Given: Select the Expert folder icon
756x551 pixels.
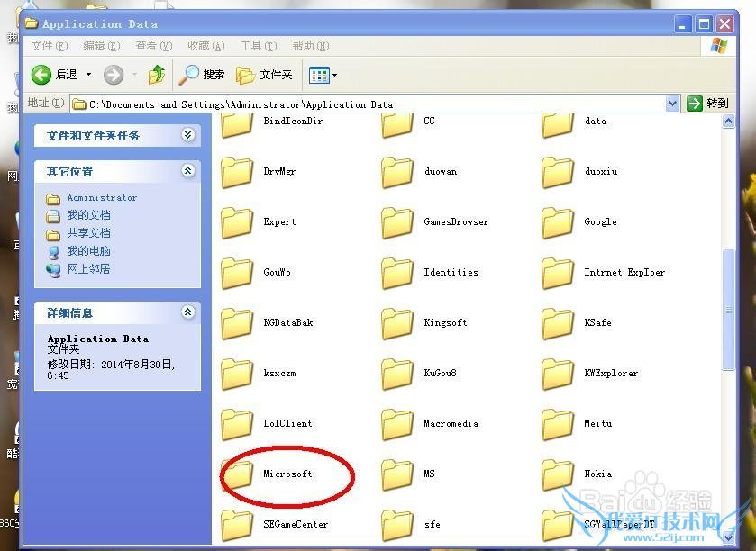Looking at the screenshot, I should 237,222.
